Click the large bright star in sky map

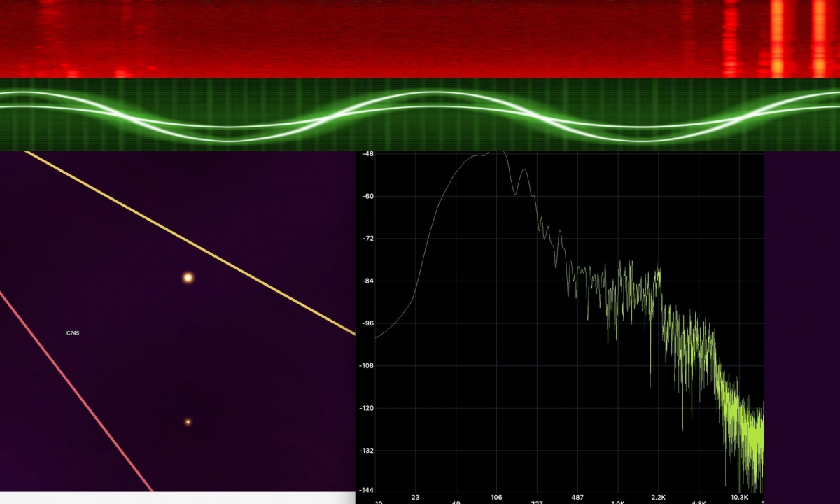[188, 278]
